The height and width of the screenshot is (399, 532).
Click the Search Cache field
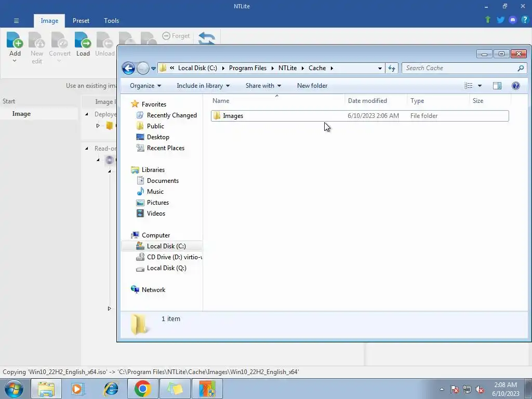click(x=464, y=68)
